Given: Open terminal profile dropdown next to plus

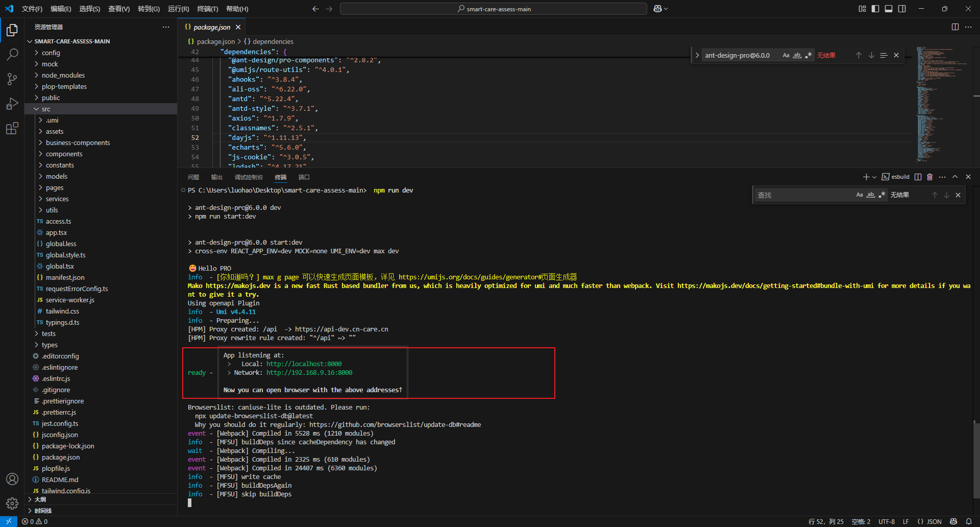Looking at the screenshot, I should point(874,177).
